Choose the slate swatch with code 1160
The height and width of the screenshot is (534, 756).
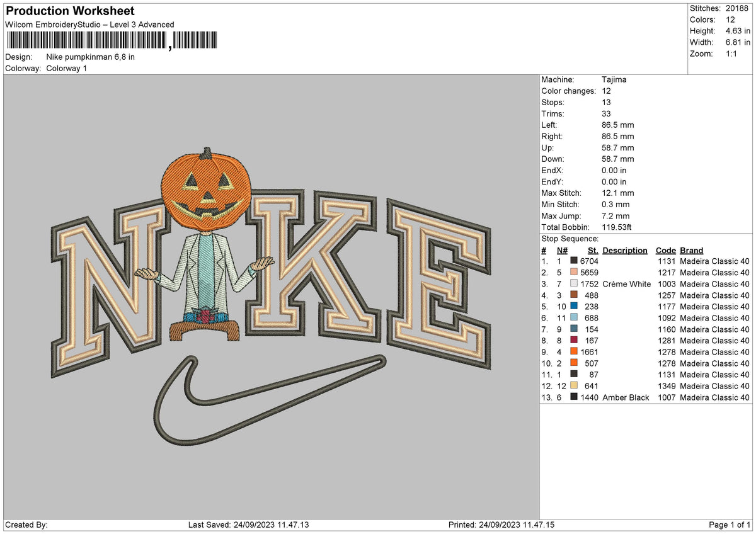click(574, 329)
